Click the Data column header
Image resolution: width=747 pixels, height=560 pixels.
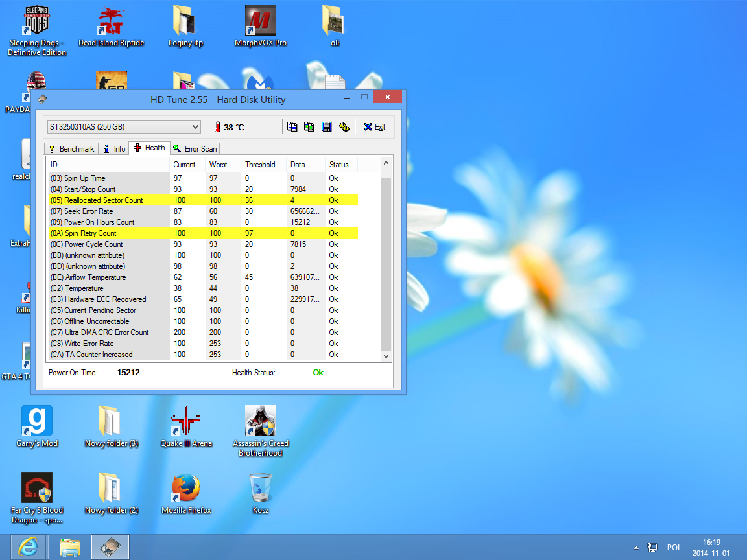click(x=306, y=164)
